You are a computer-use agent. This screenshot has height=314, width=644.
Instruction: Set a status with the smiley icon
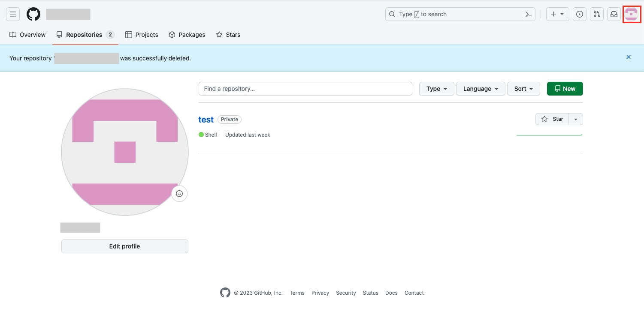click(179, 194)
